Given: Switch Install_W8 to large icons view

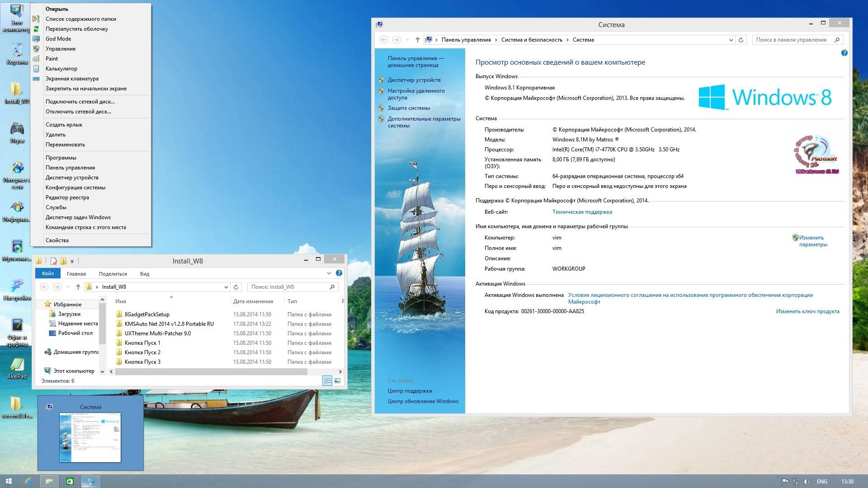Looking at the screenshot, I should point(337,380).
